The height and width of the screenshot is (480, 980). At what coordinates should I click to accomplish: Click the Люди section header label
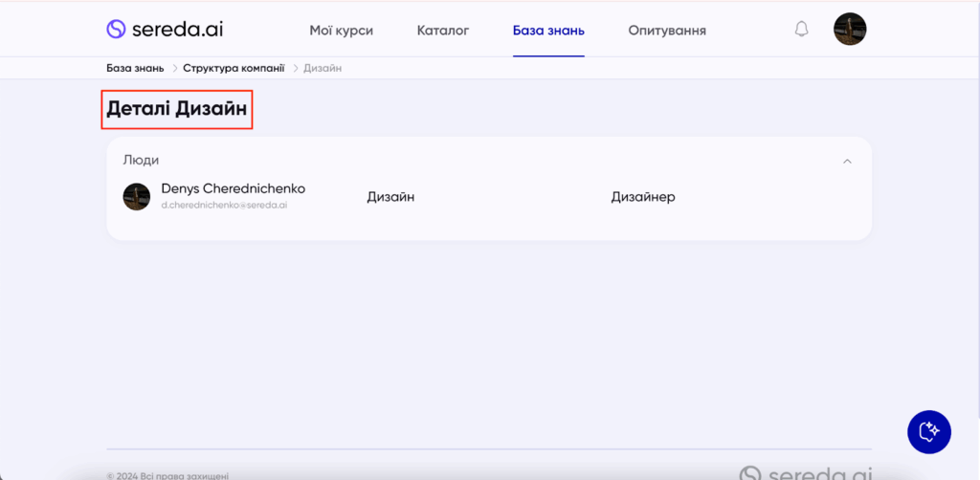click(x=141, y=161)
